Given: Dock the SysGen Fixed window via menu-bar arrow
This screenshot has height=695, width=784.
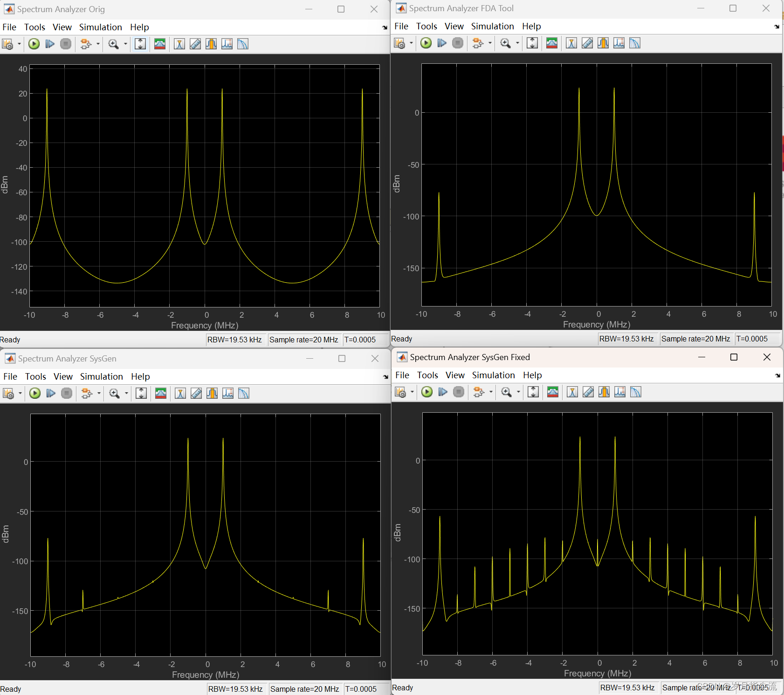Looking at the screenshot, I should [777, 375].
